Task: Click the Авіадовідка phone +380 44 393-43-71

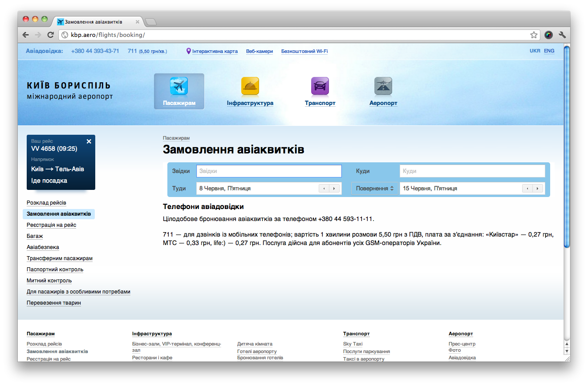Action: tap(95, 51)
